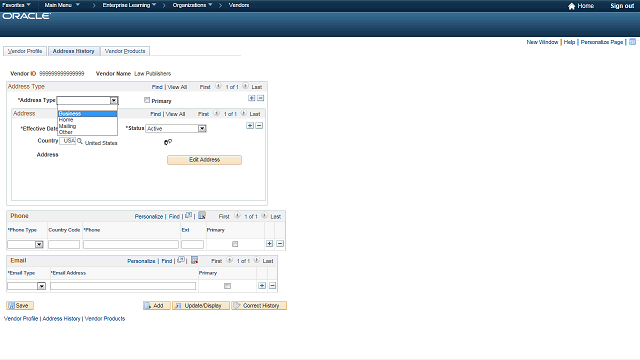This screenshot has height=360, width=640.
Task: Expand the Favorites menu
Action: point(16,5)
